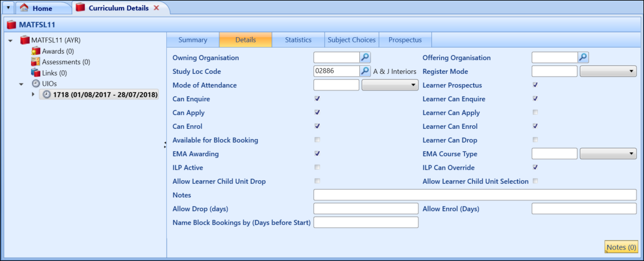644x261 pixels.
Task: Toggle the ILP Can Override checkbox
Action: pyautogui.click(x=535, y=167)
